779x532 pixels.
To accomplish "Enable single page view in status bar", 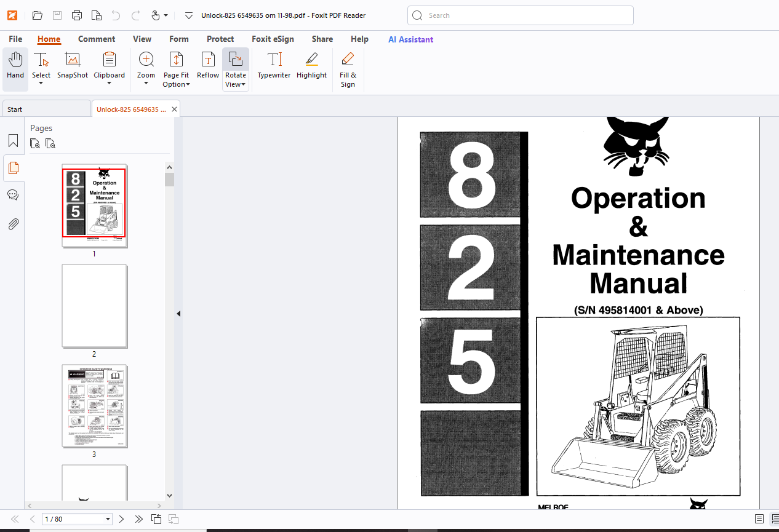I will pos(759,519).
